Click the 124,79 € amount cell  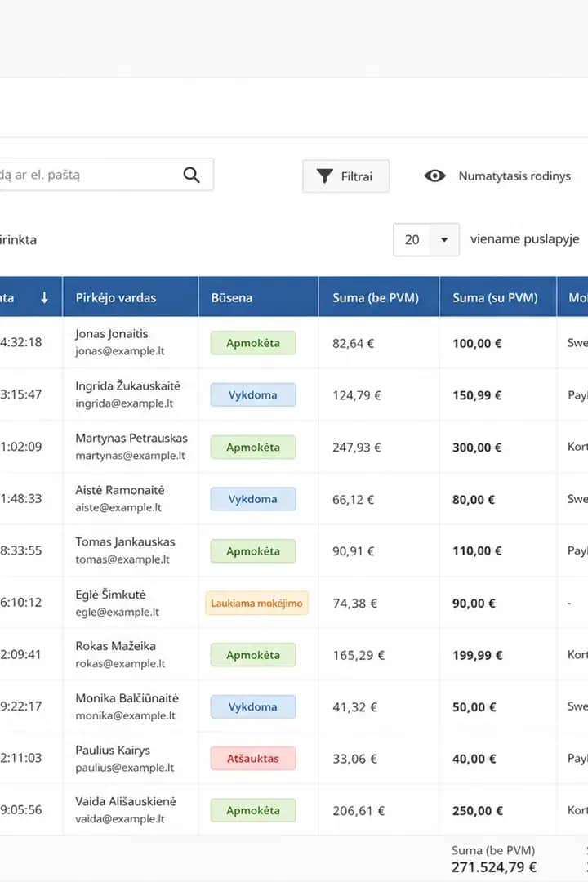(x=357, y=395)
